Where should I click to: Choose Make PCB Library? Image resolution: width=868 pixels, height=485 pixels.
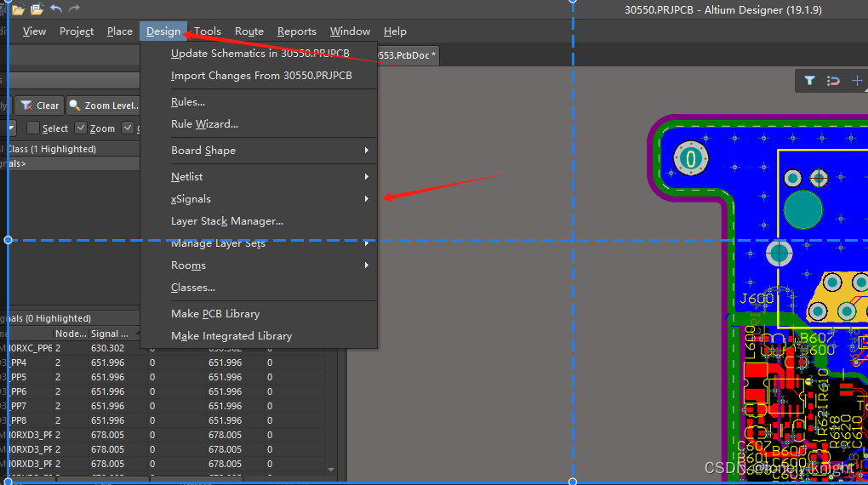point(259,314)
